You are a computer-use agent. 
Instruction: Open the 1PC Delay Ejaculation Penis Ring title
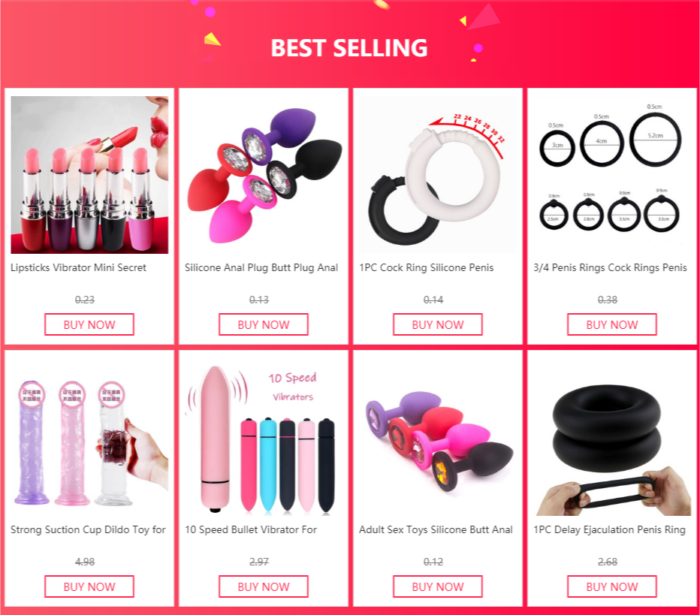tap(609, 529)
